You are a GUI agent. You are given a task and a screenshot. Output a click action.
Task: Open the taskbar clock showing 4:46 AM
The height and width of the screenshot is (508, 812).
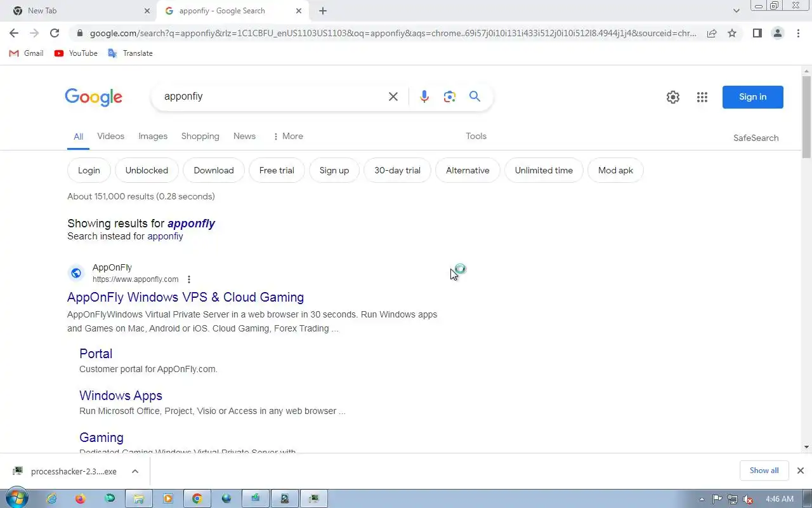point(780,499)
